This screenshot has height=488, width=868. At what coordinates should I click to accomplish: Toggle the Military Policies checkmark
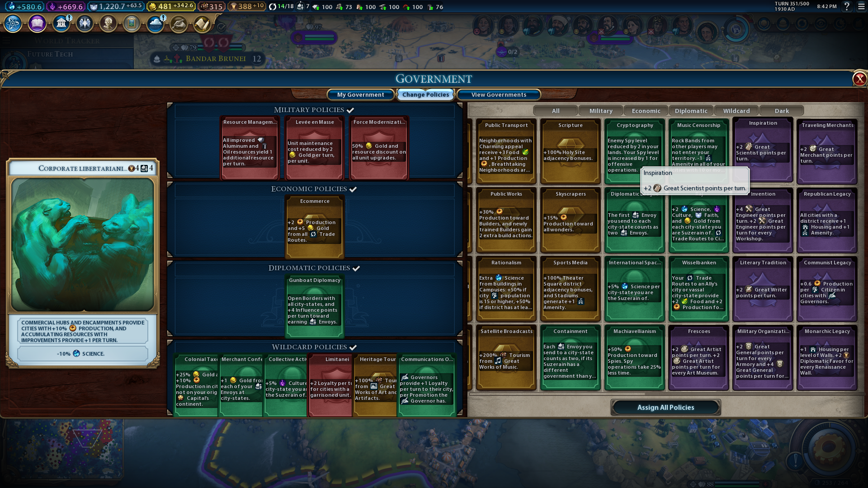click(350, 110)
